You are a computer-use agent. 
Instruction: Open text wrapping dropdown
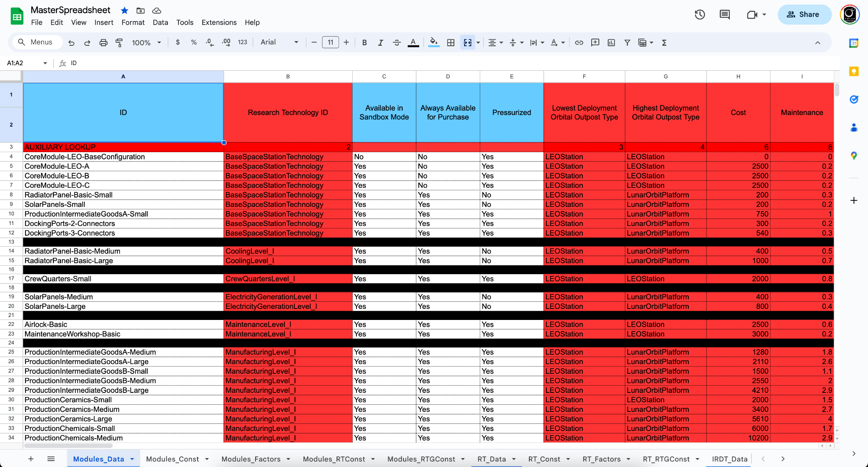(x=537, y=42)
